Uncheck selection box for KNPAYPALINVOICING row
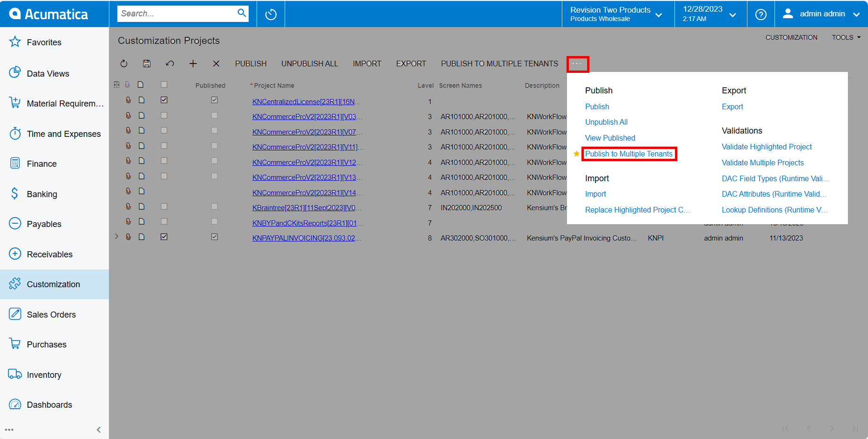Image resolution: width=868 pixels, height=439 pixels. (164, 237)
